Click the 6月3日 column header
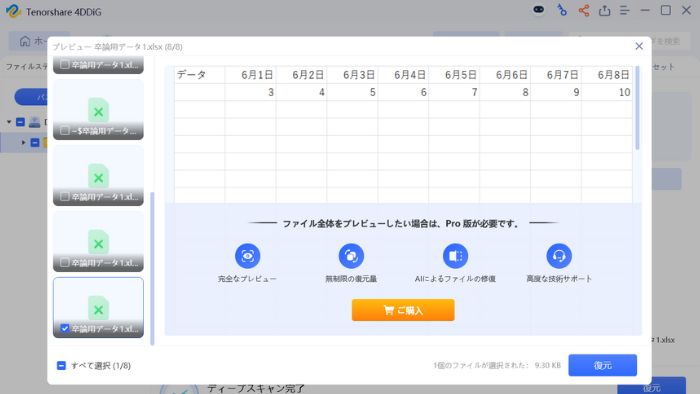This screenshot has width=700, height=394. click(352, 75)
